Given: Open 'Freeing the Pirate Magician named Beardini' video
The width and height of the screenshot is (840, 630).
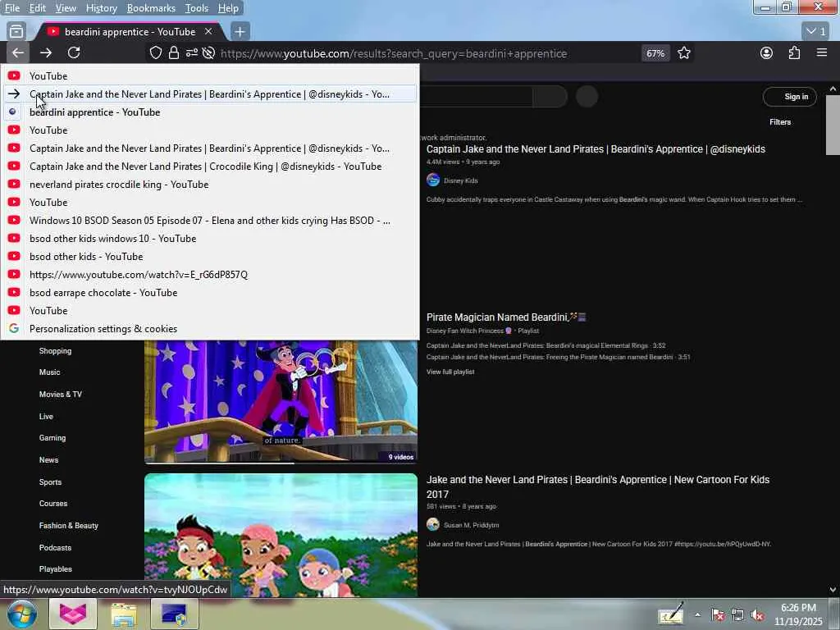Looking at the screenshot, I should click(558, 357).
